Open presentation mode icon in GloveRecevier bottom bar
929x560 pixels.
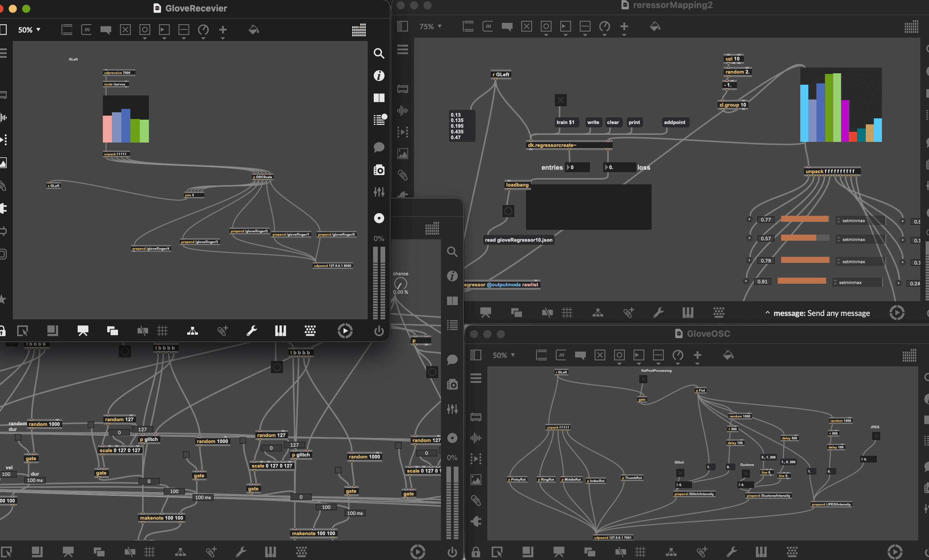[x=83, y=331]
